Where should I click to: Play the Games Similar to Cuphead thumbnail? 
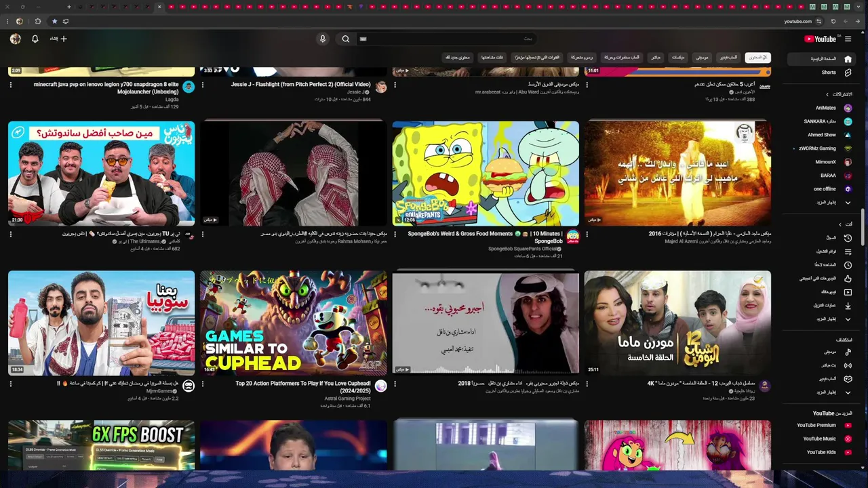click(294, 323)
